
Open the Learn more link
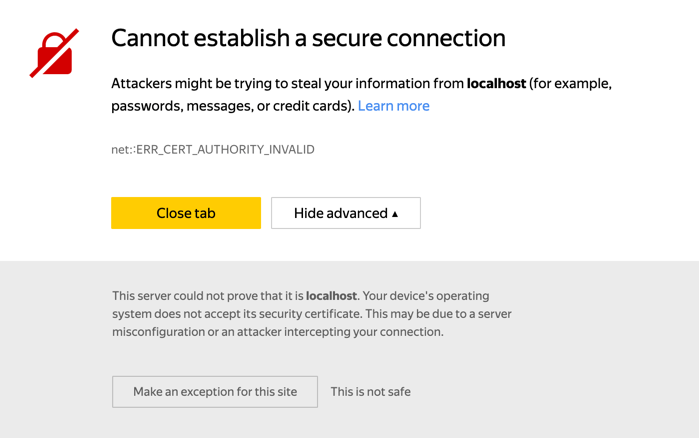[x=393, y=106]
